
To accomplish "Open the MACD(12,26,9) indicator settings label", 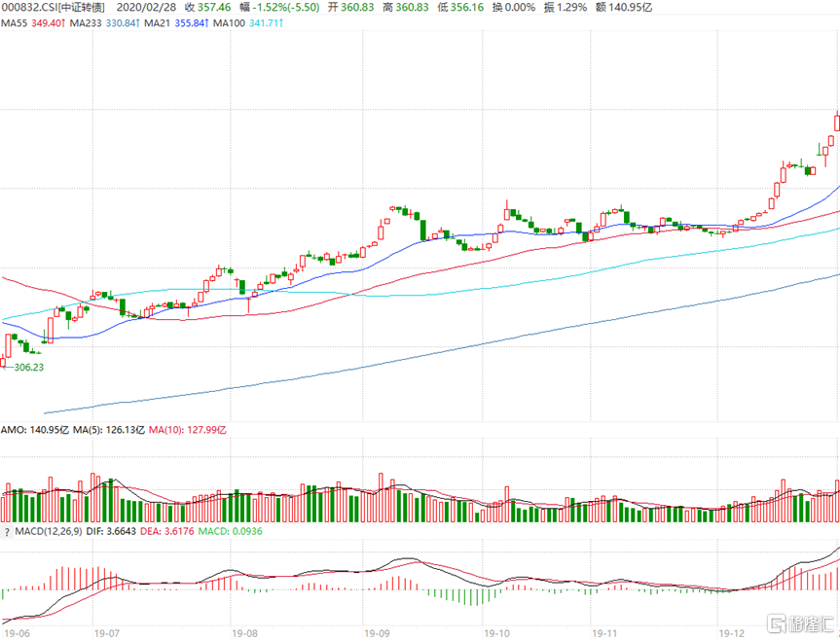I will point(49,531).
